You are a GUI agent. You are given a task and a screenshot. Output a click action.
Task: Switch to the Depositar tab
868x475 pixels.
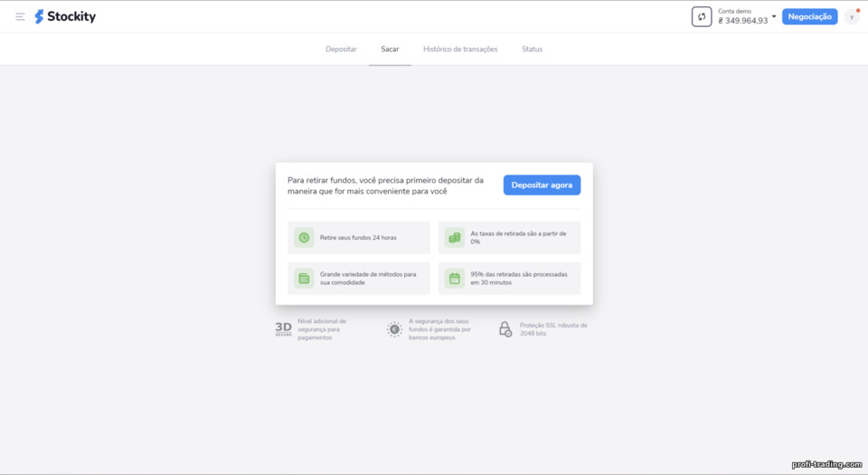pos(341,49)
